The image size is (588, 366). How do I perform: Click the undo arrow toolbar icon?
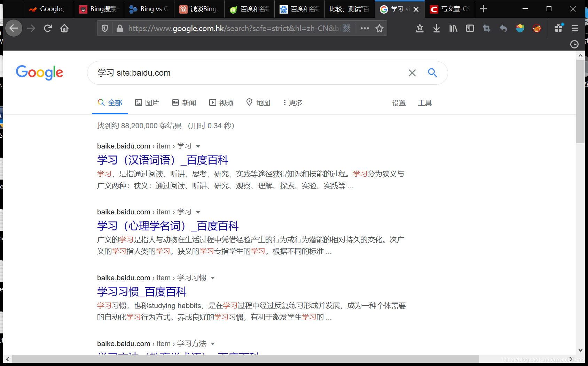click(x=503, y=28)
